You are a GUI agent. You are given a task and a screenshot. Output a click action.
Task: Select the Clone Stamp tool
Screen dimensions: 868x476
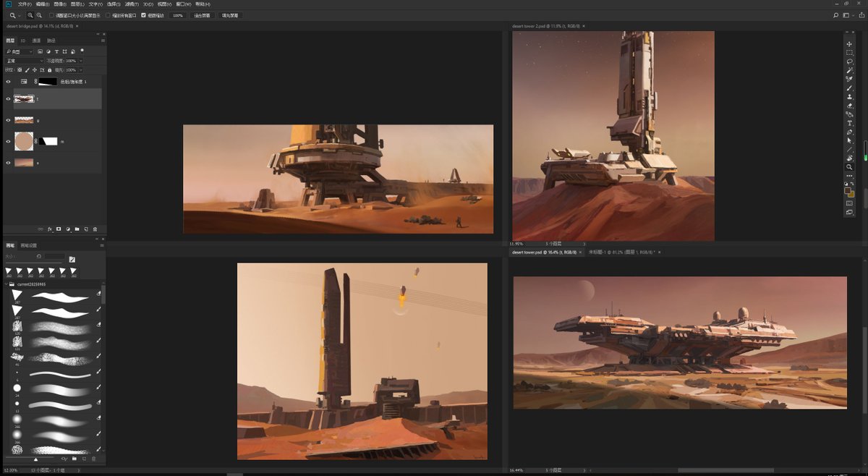tap(849, 96)
